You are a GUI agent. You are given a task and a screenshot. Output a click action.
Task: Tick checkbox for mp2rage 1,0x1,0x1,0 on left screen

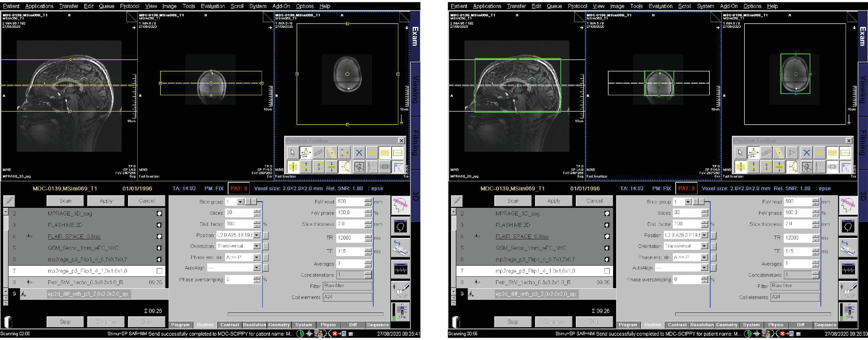(x=159, y=271)
